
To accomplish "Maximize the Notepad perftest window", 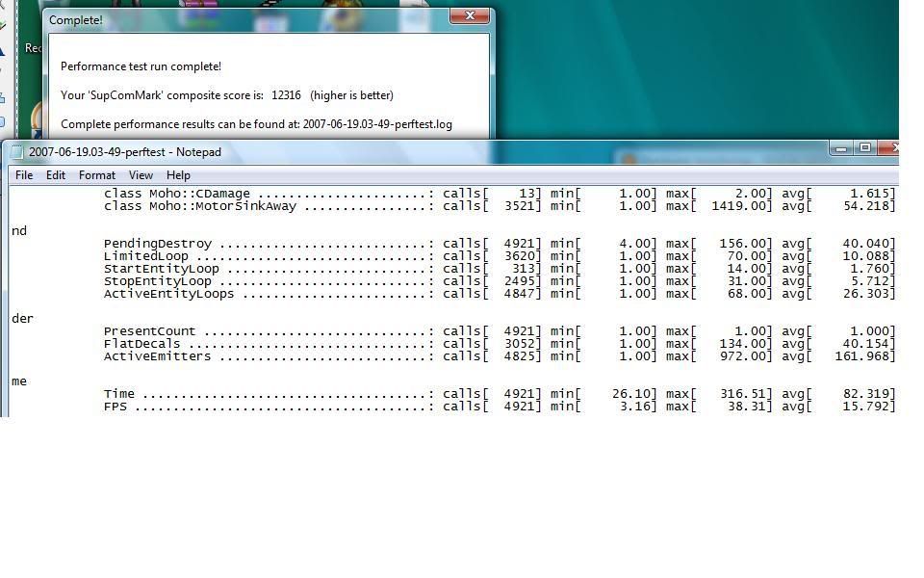I will [864, 148].
